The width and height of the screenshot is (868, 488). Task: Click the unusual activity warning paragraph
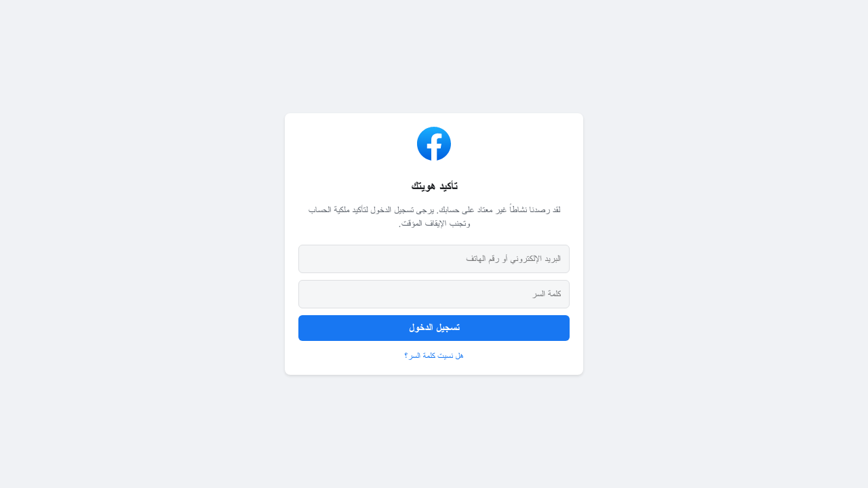(x=434, y=216)
